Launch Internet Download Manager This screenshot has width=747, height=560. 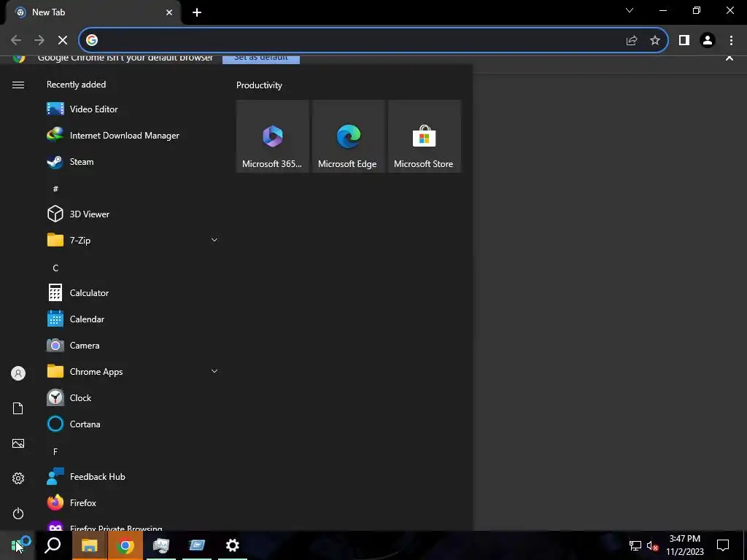(132, 135)
